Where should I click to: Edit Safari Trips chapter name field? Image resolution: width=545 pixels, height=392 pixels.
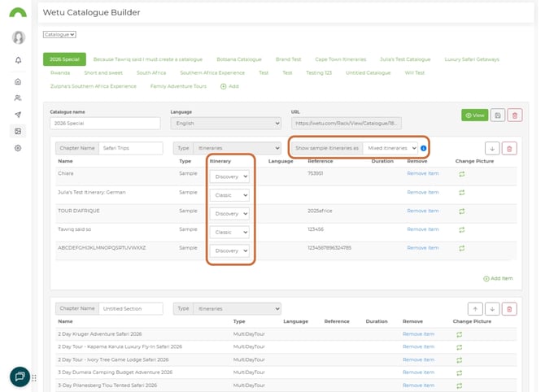131,148
